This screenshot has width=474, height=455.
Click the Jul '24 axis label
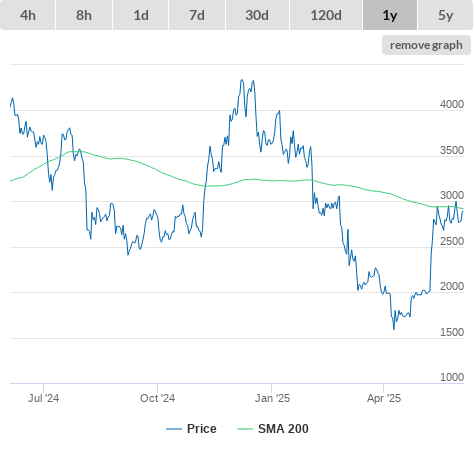(43, 398)
